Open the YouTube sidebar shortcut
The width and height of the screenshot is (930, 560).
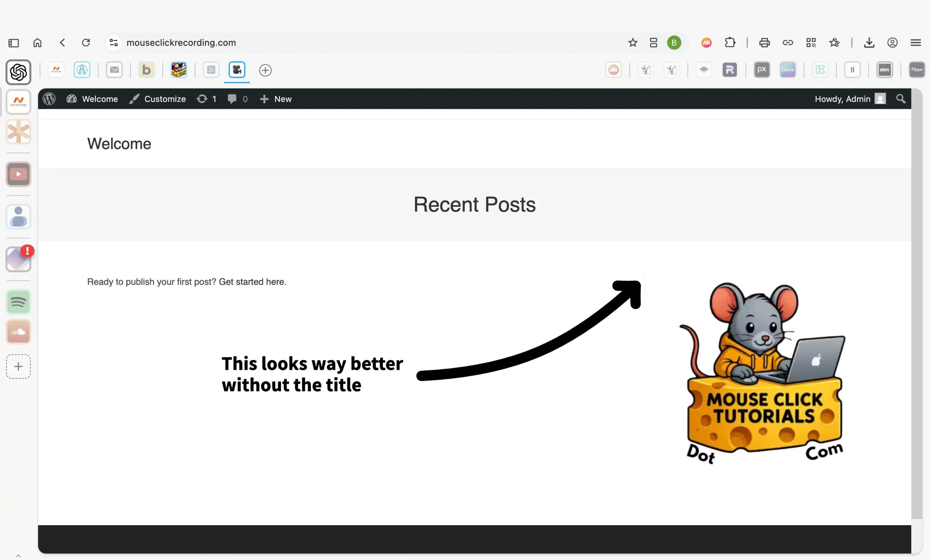tap(18, 174)
